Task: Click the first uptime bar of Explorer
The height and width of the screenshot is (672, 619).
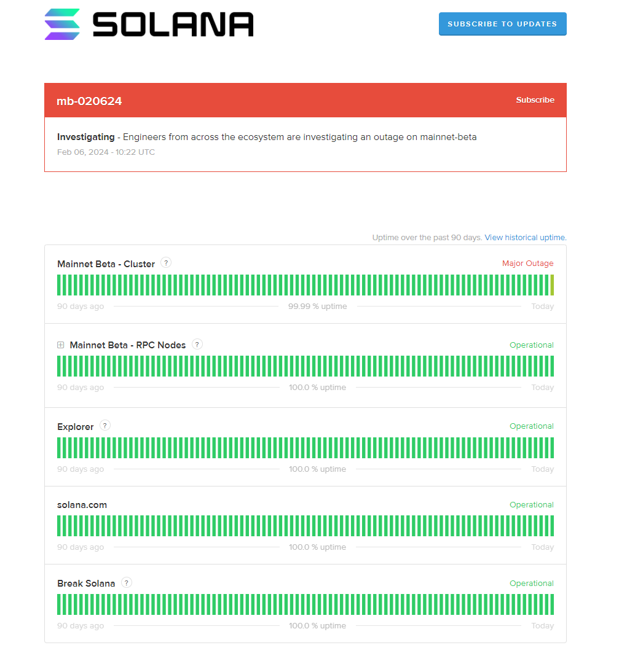Action: tap(59, 448)
